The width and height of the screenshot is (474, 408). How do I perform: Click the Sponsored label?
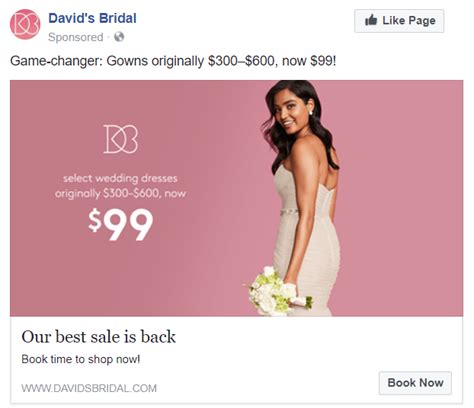[x=76, y=37]
